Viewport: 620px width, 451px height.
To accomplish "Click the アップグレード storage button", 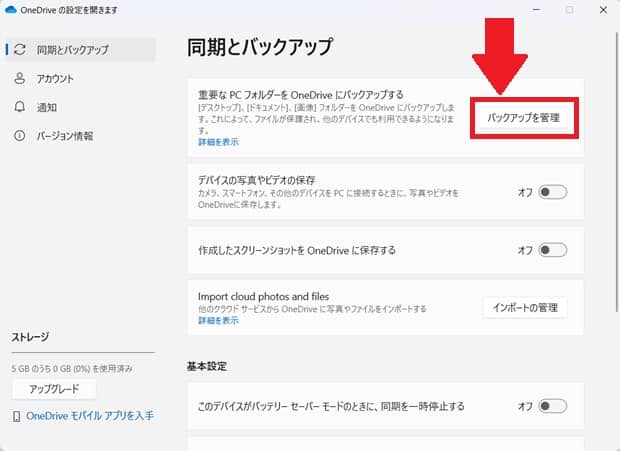I will pos(54,389).
